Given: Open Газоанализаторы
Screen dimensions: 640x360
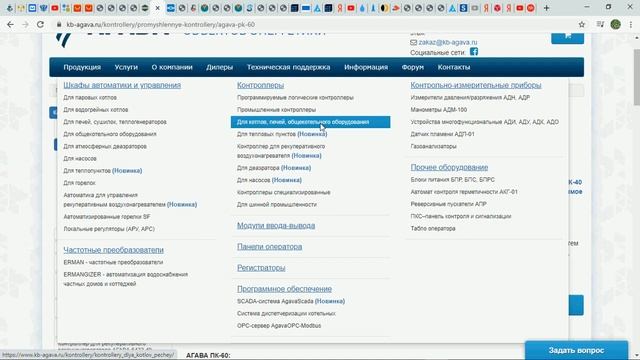Looking at the screenshot, I should 433,147.
